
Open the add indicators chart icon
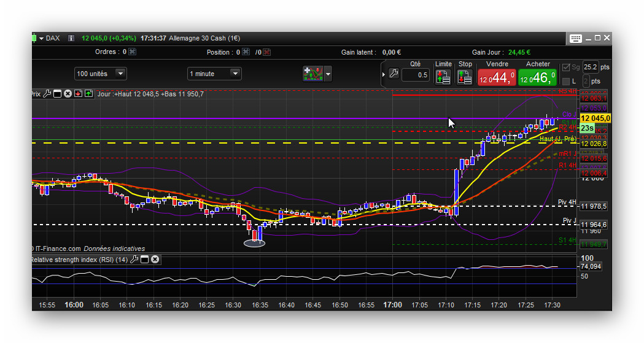(x=312, y=74)
